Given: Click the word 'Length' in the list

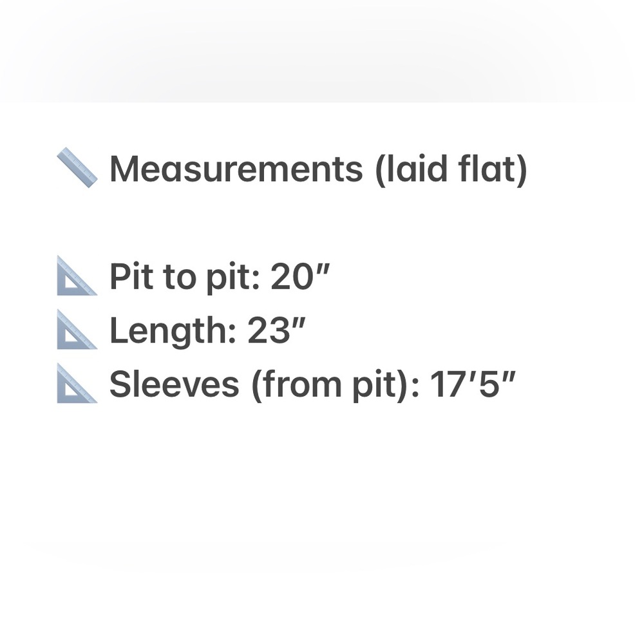Looking at the screenshot, I should click(169, 331).
